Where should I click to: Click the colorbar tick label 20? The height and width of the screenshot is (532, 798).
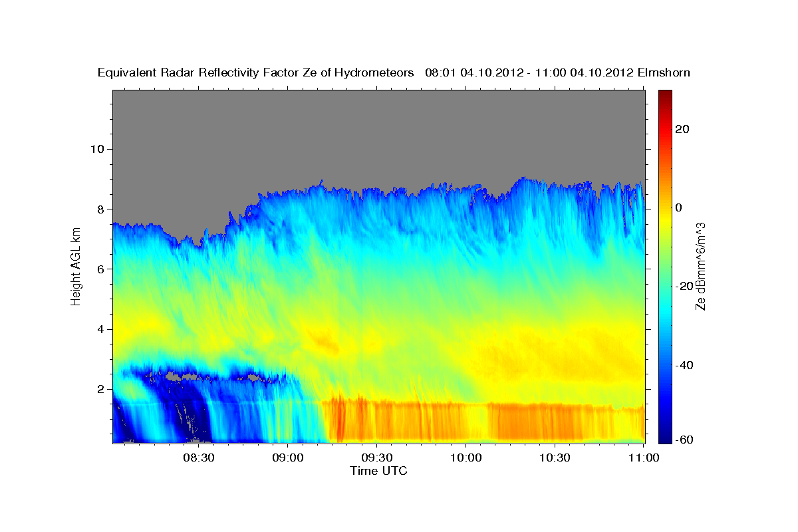pyautogui.click(x=683, y=130)
